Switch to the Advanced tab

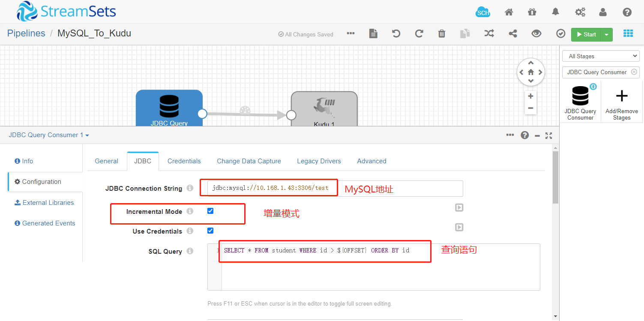(x=371, y=161)
